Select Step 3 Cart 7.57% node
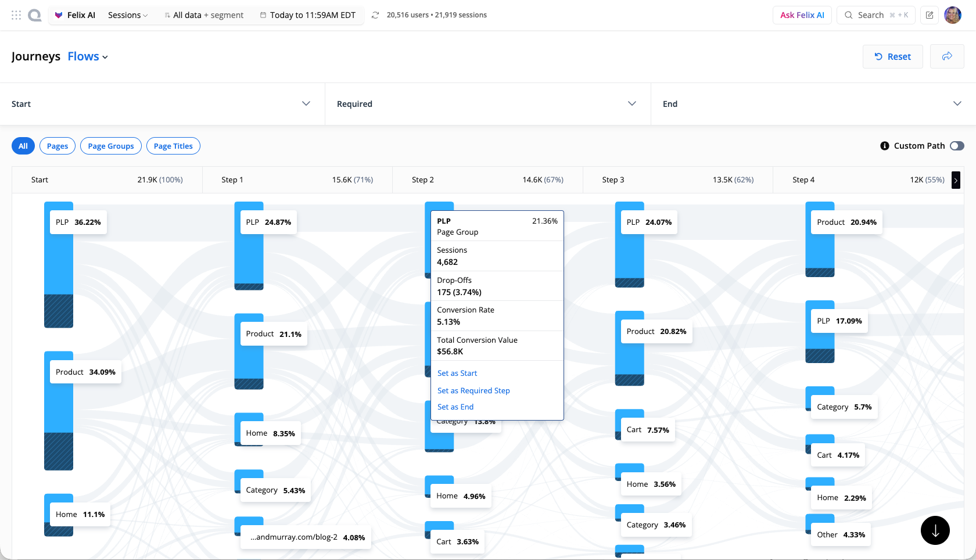976x560 pixels. 648,430
